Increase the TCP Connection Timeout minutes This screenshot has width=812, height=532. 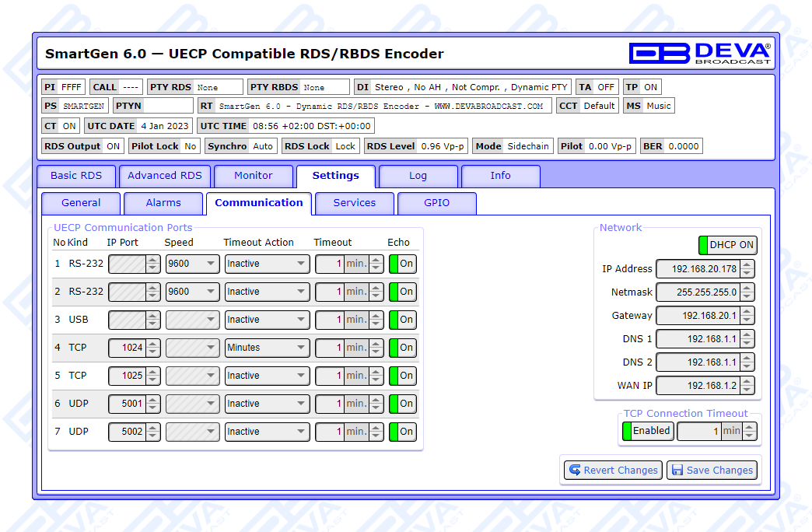pos(750,427)
